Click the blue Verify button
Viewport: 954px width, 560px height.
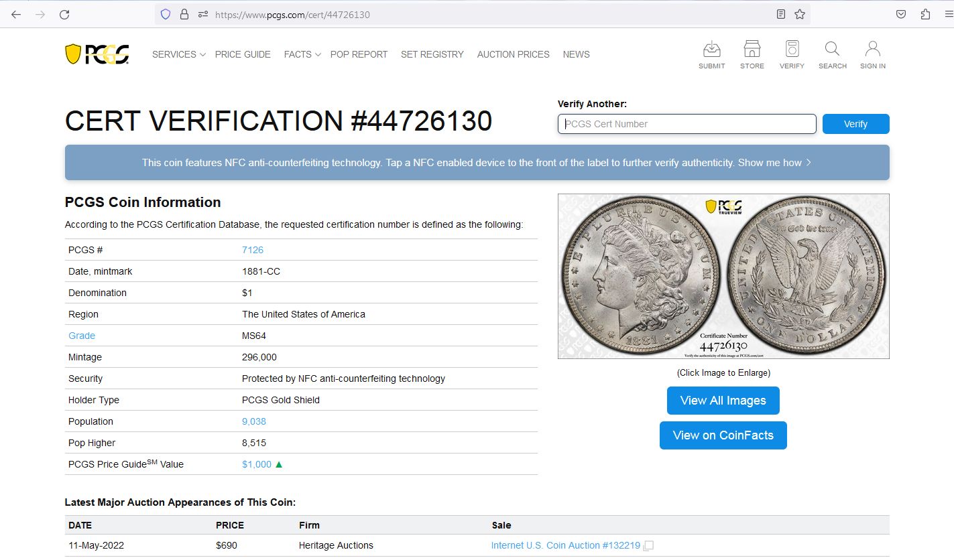tap(855, 124)
